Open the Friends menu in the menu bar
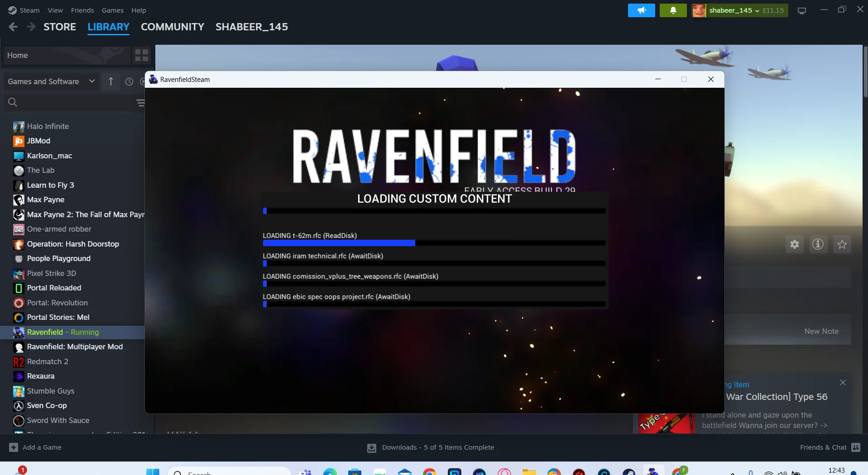The image size is (868, 475). point(82,10)
